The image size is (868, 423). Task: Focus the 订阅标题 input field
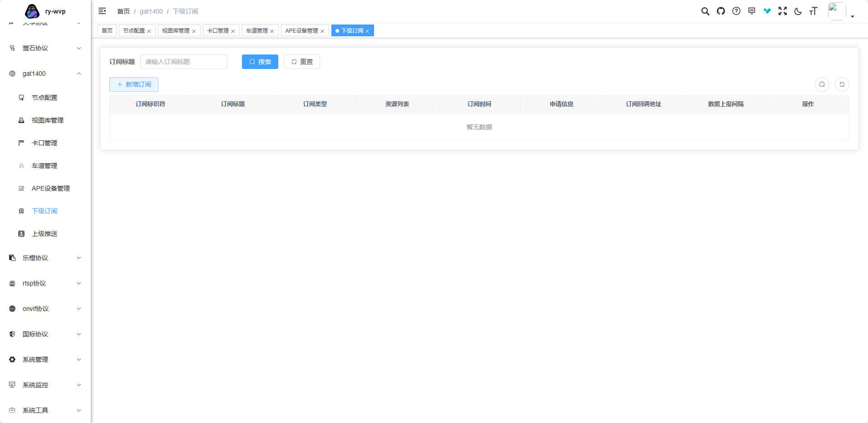[x=183, y=62]
